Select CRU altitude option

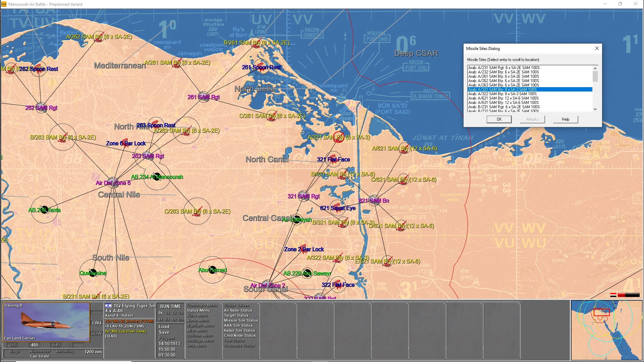point(97,323)
